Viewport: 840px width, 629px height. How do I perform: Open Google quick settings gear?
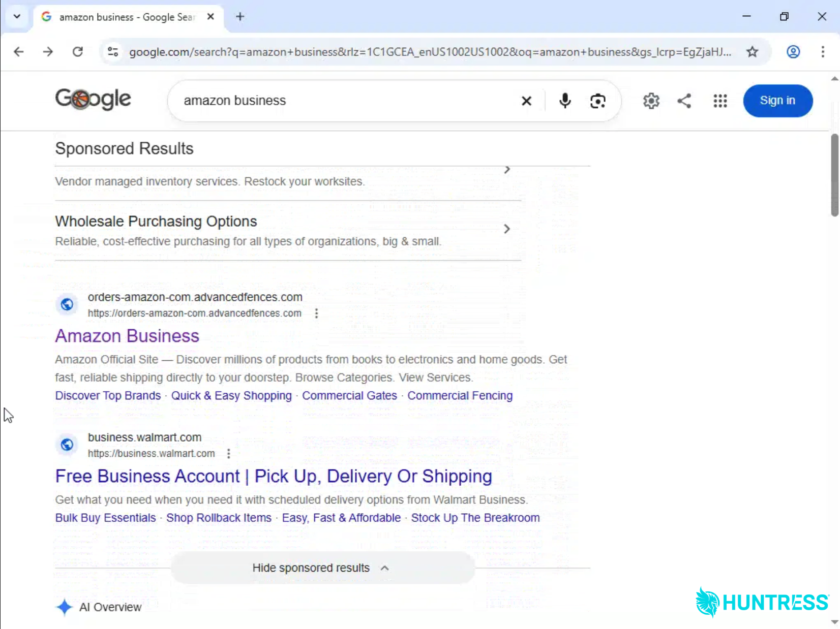click(651, 101)
